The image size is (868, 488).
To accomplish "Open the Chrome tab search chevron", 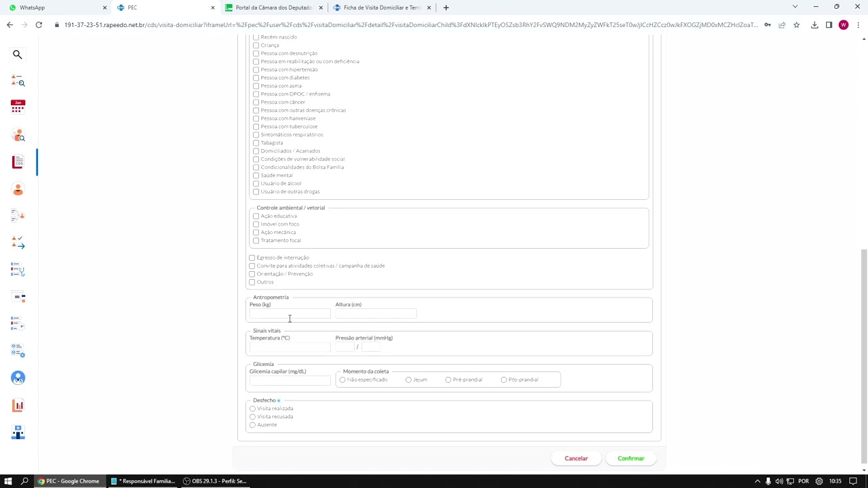I will [x=795, y=7].
